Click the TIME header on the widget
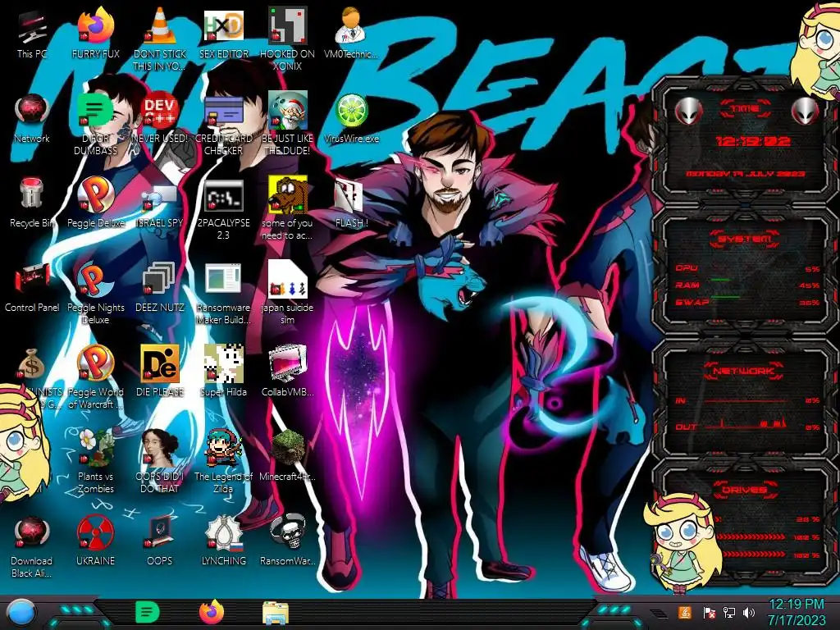This screenshot has height=630, width=840. [x=745, y=109]
